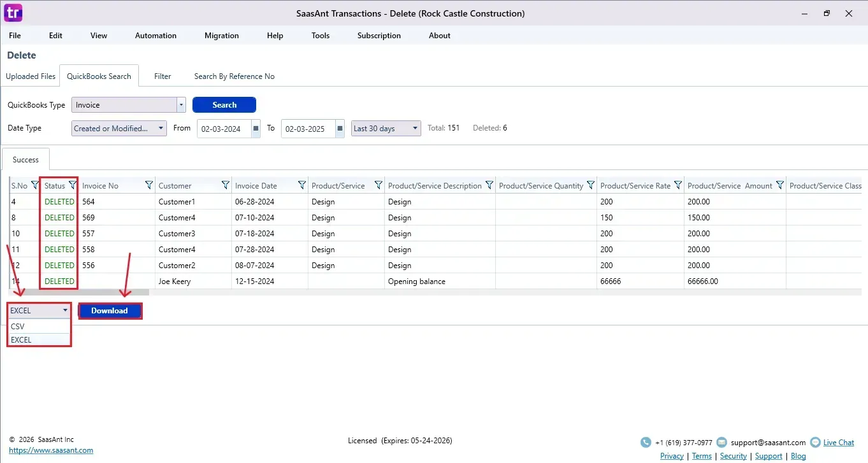
Task: Switch to the Search By Reference No tab
Action: click(234, 76)
